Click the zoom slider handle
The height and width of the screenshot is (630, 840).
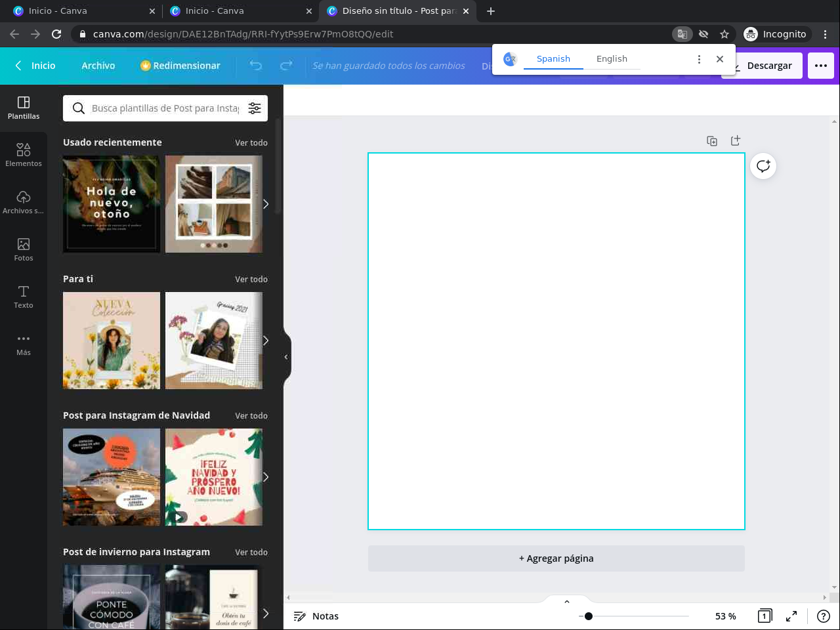click(589, 616)
